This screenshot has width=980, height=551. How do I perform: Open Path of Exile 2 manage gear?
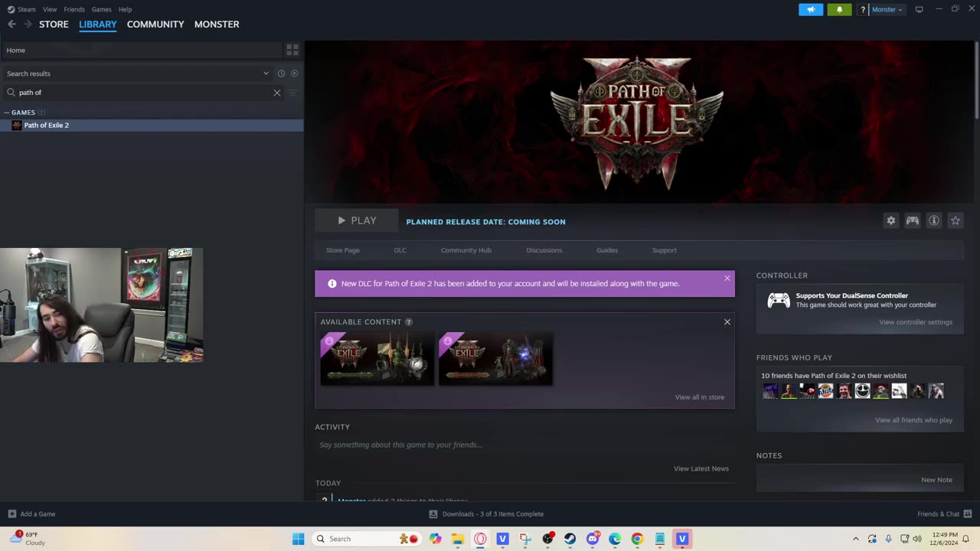pos(890,220)
